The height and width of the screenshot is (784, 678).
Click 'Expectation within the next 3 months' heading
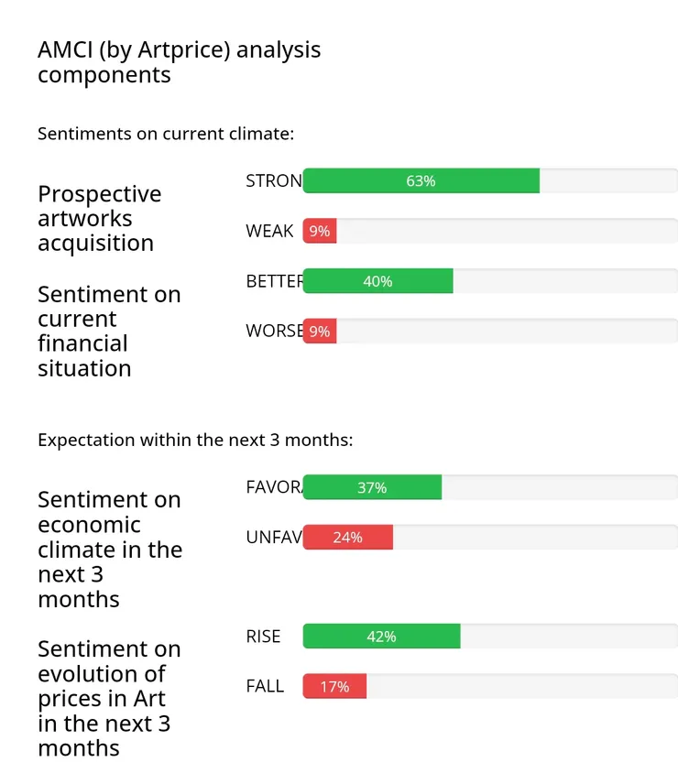[x=195, y=440]
